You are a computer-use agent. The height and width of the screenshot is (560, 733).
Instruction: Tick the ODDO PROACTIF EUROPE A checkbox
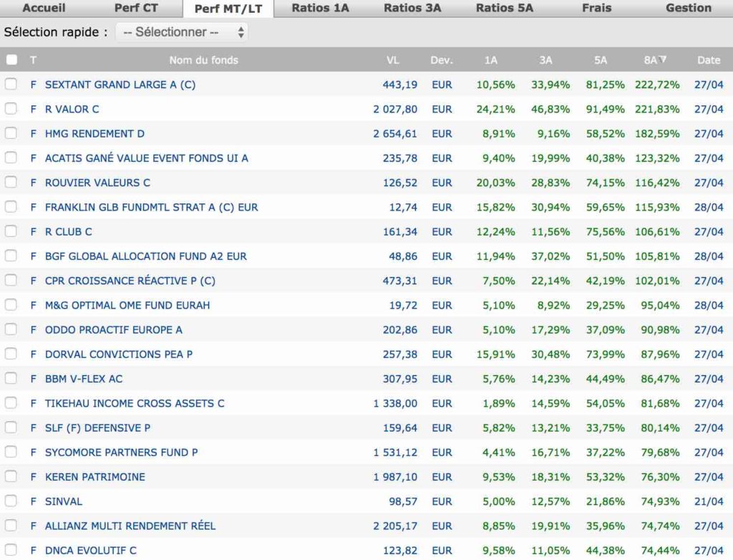(x=11, y=329)
